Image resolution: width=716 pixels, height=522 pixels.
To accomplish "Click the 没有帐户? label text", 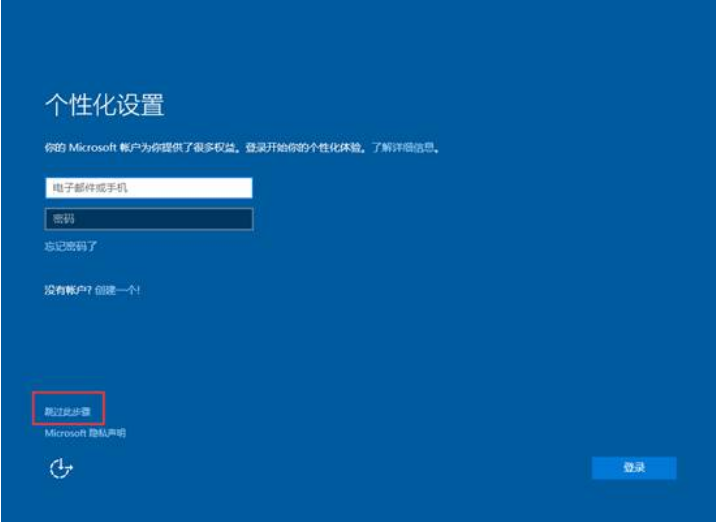I will [x=67, y=290].
